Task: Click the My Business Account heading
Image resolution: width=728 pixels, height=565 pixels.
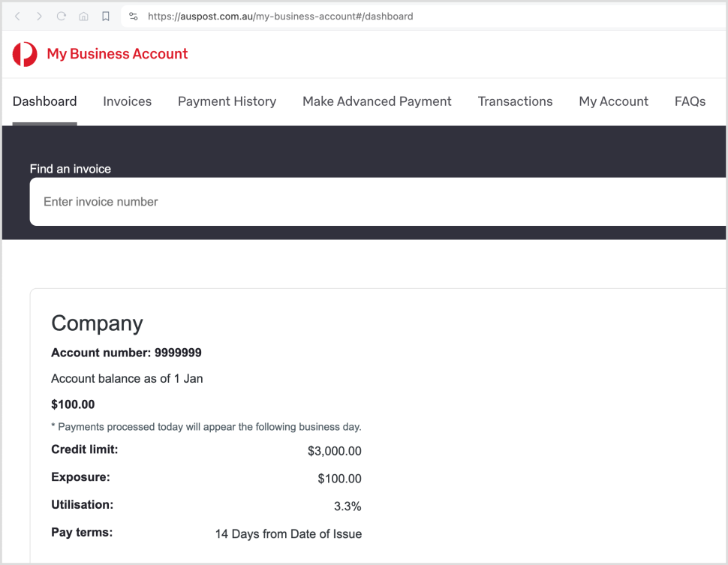Action: [117, 54]
